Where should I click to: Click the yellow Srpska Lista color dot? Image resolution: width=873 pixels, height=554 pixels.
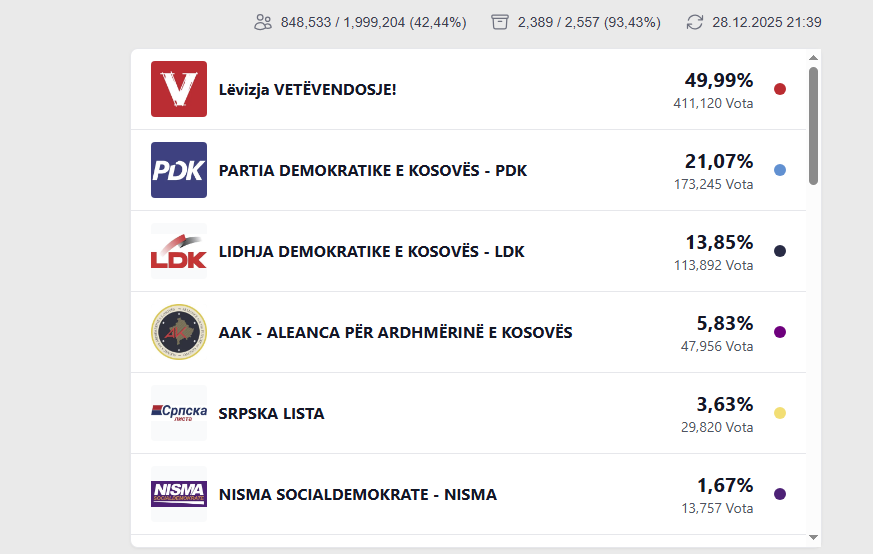tap(780, 413)
